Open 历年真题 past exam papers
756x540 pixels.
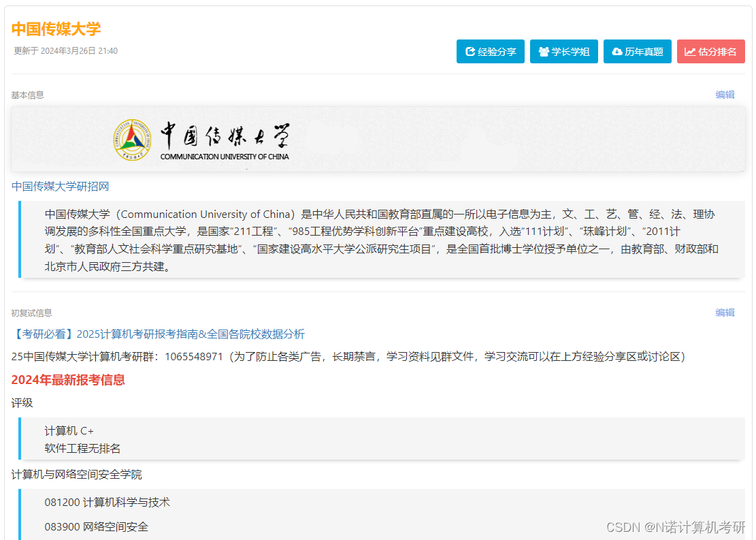(x=638, y=52)
